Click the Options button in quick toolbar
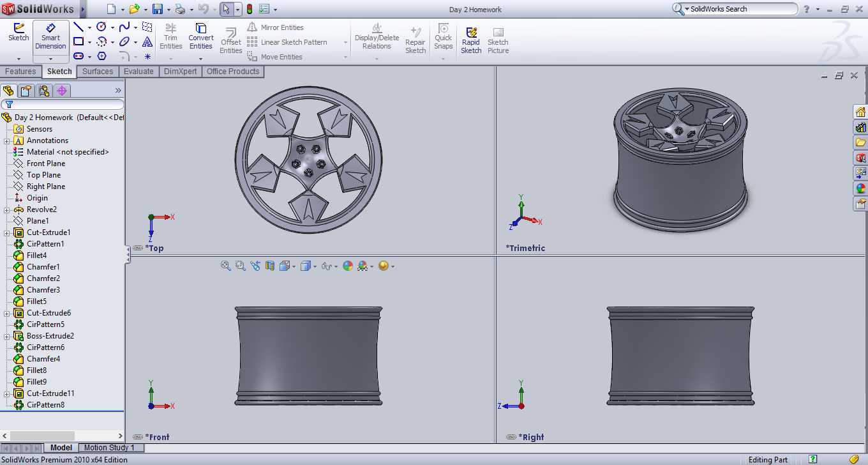The image size is (868, 465). tap(264, 9)
